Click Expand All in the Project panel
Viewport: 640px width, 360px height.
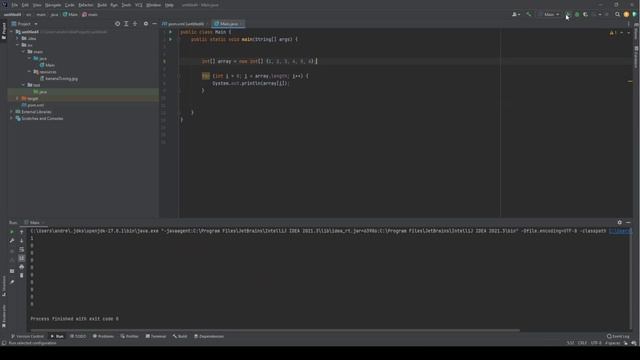pyautogui.click(x=126, y=24)
